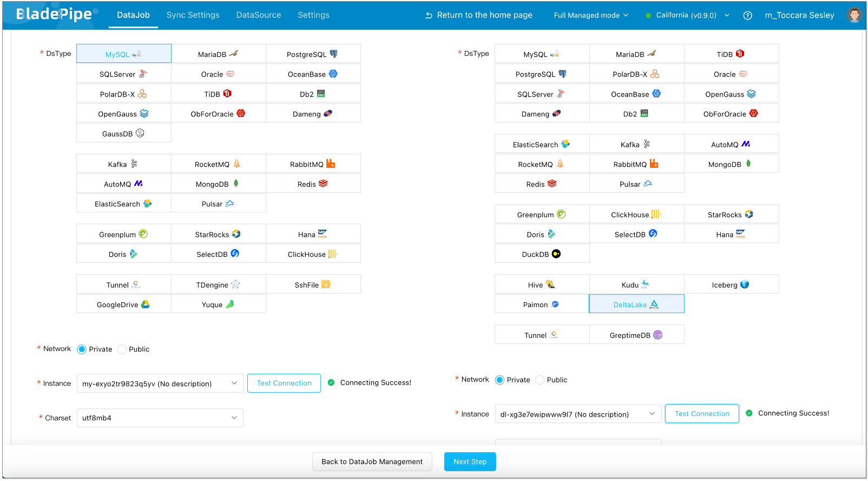Image resolution: width=868 pixels, height=481 pixels.
Task: Open the source Instance dropdown
Action: [x=160, y=383]
